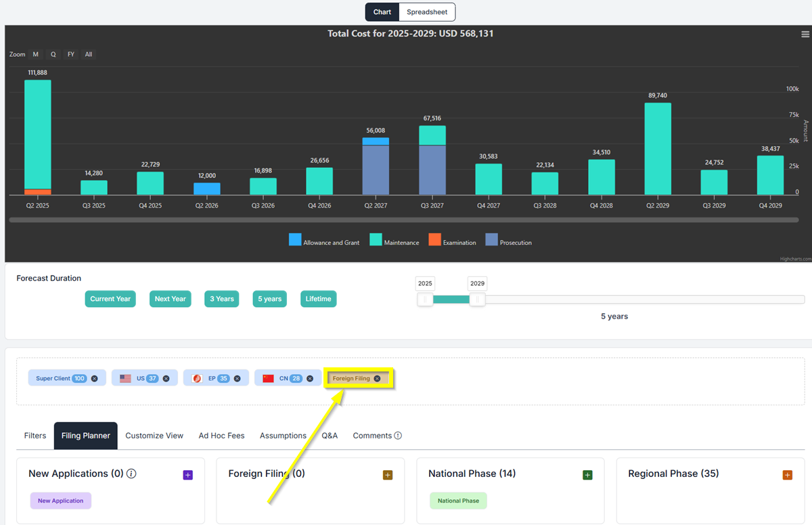Click the Foreign Filing plus icon
Viewport: 812px width, 525px height.
click(x=388, y=475)
